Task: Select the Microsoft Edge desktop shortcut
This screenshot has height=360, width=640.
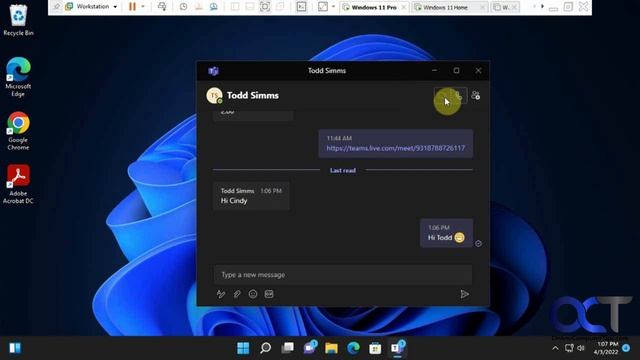Action: coord(18,77)
